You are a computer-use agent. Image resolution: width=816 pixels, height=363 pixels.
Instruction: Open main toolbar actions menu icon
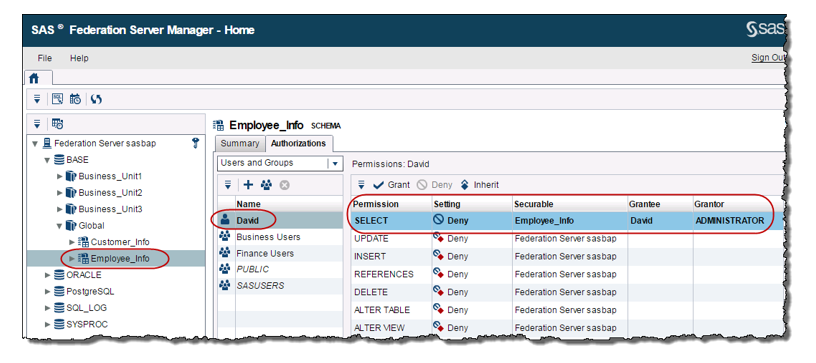(x=37, y=99)
